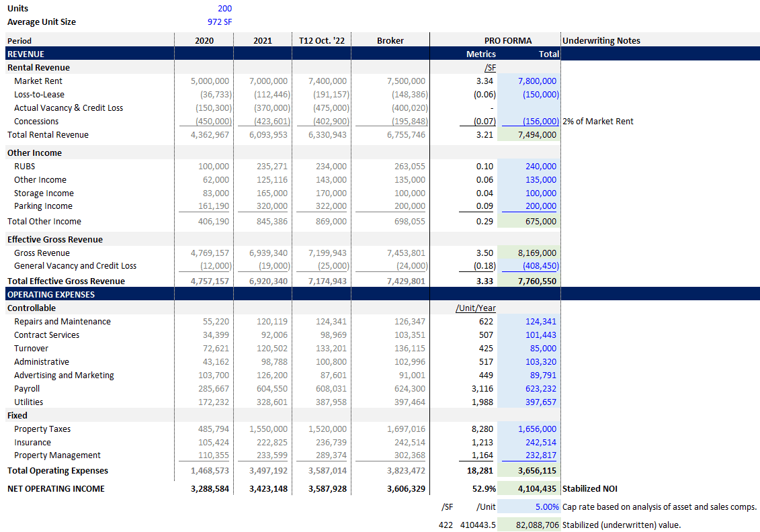Click the Average Unit Size value 972 SF
This screenshot has height=532, width=760.
coord(220,21)
